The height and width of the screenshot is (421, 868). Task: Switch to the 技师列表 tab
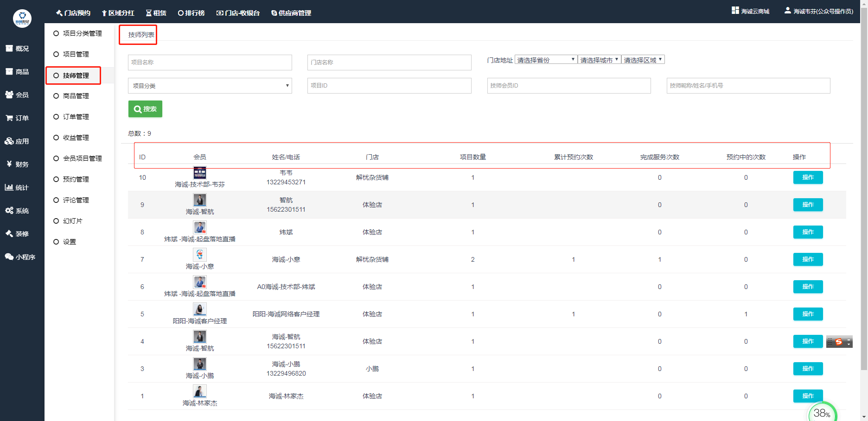[x=141, y=35]
